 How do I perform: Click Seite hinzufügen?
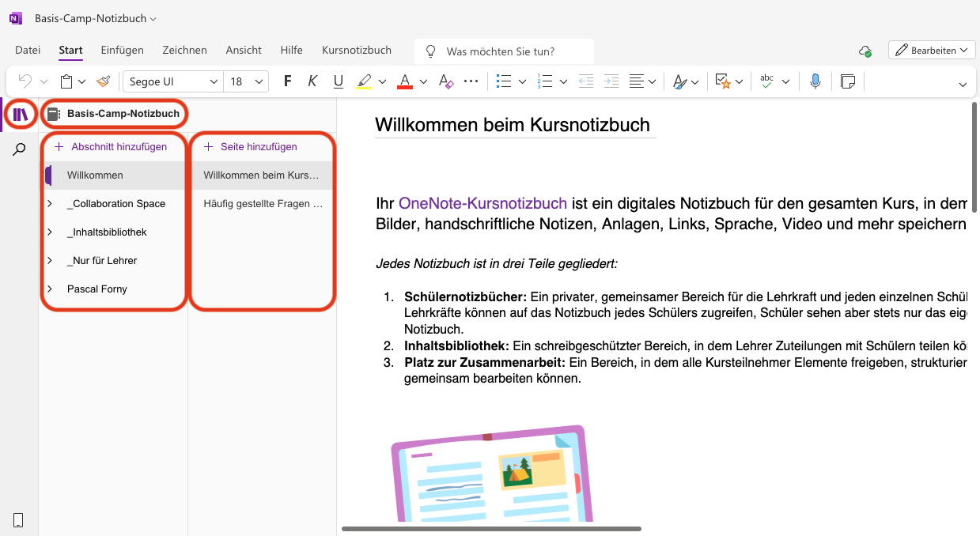(x=251, y=146)
